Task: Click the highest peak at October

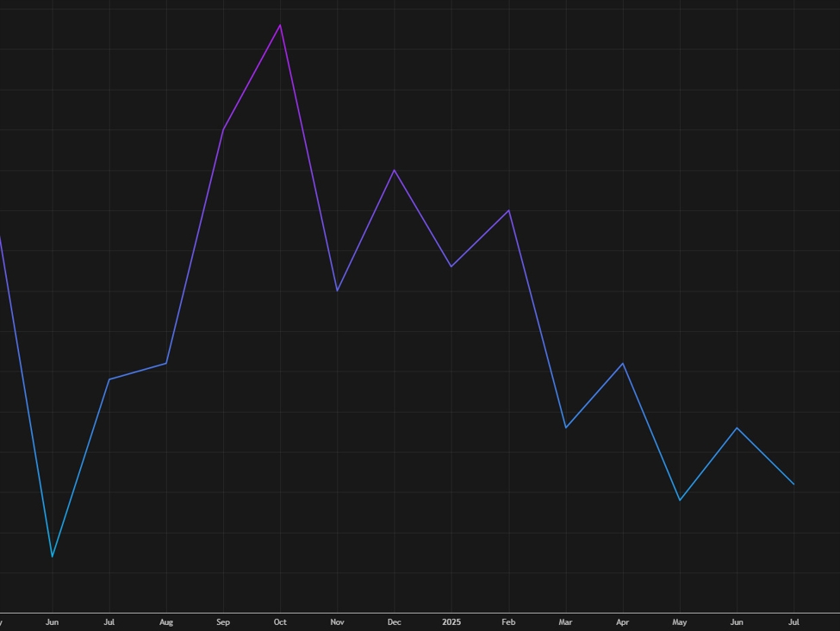Action: point(280,25)
